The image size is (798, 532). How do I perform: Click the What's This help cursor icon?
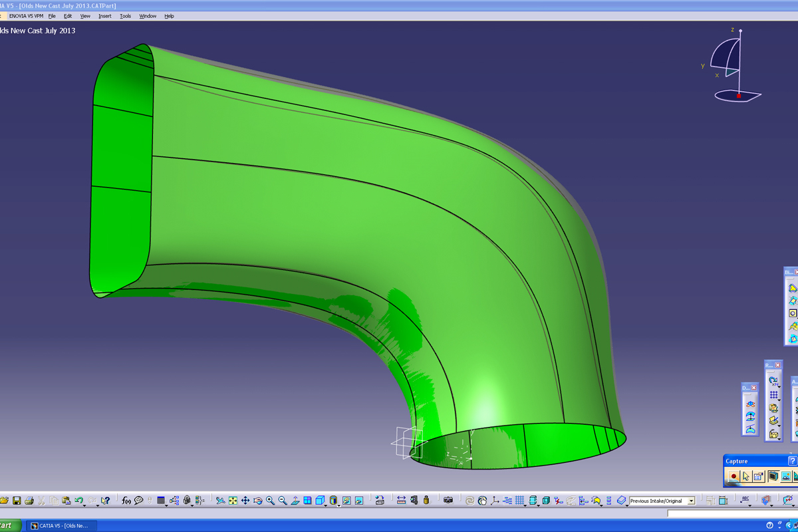pyautogui.click(x=105, y=500)
